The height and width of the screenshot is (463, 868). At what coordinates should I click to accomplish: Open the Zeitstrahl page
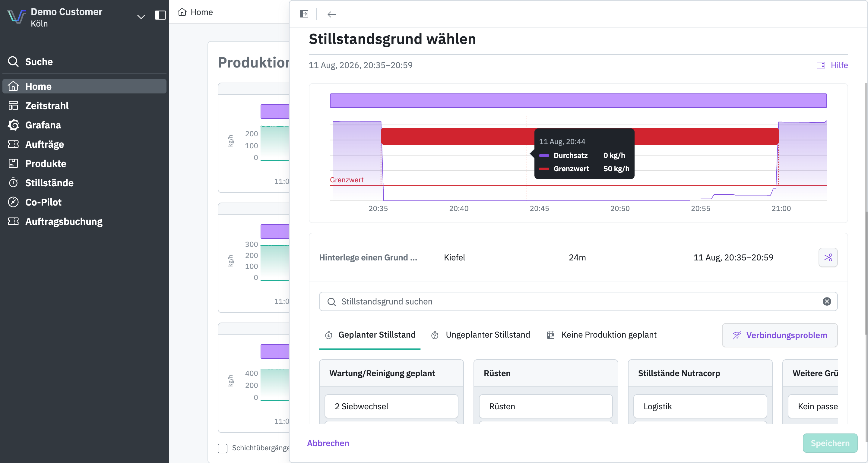tap(84, 106)
